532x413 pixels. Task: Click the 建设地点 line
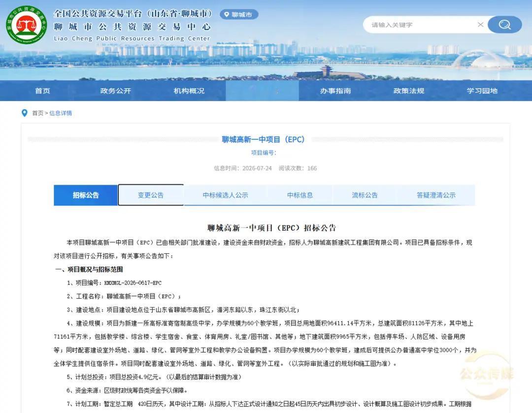point(183,310)
